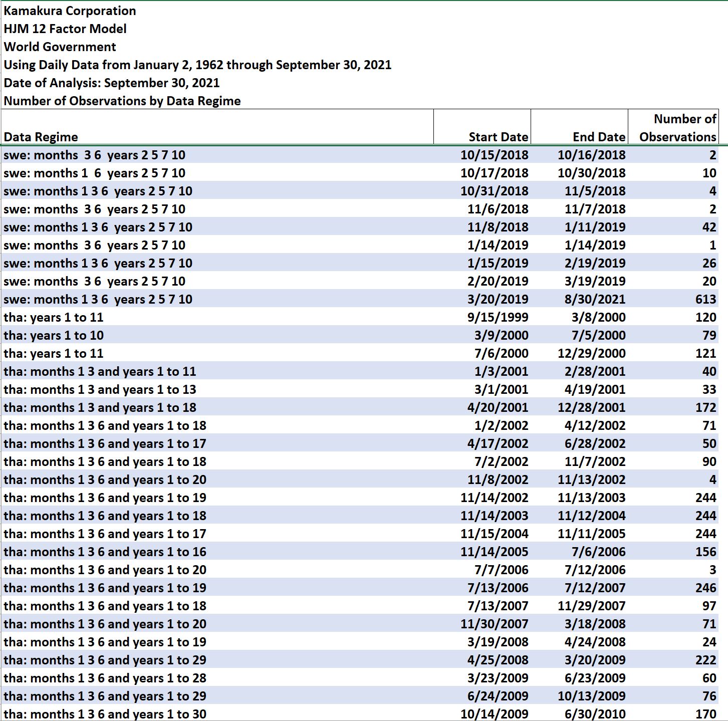Viewport: 728px width, 721px height.
Task: Select the 'Data Regime' column header
Action: click(x=41, y=137)
